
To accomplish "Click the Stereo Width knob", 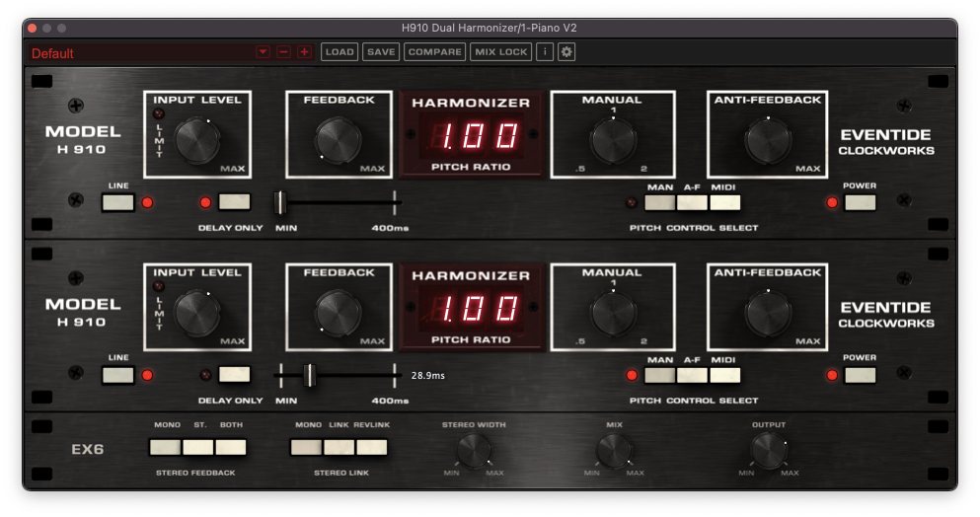I will (x=474, y=450).
